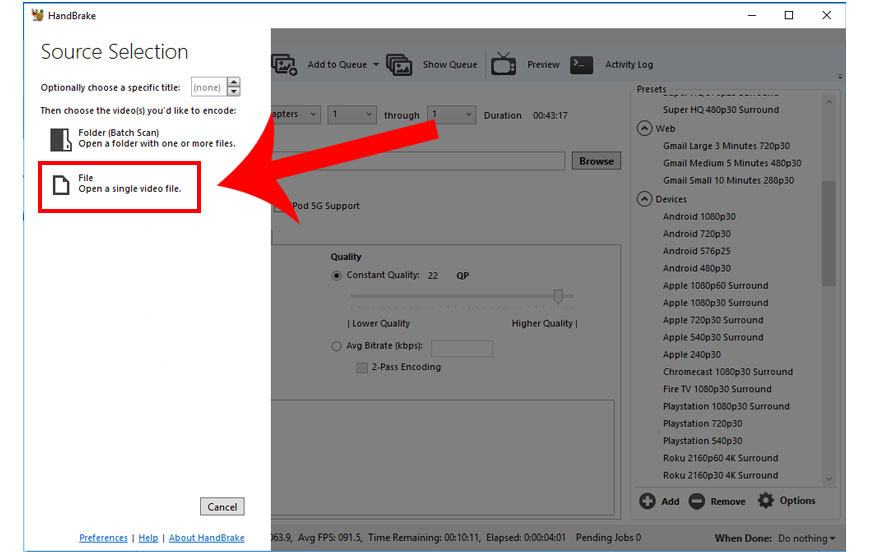Viewport: 880px width, 552px height.
Task: Increase the specific title stepper value
Action: click(x=233, y=82)
